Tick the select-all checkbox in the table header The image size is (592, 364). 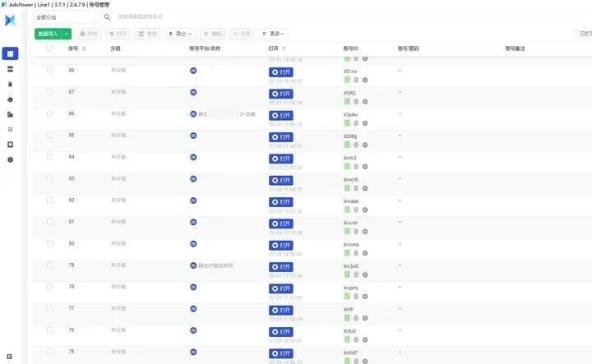tap(49, 48)
